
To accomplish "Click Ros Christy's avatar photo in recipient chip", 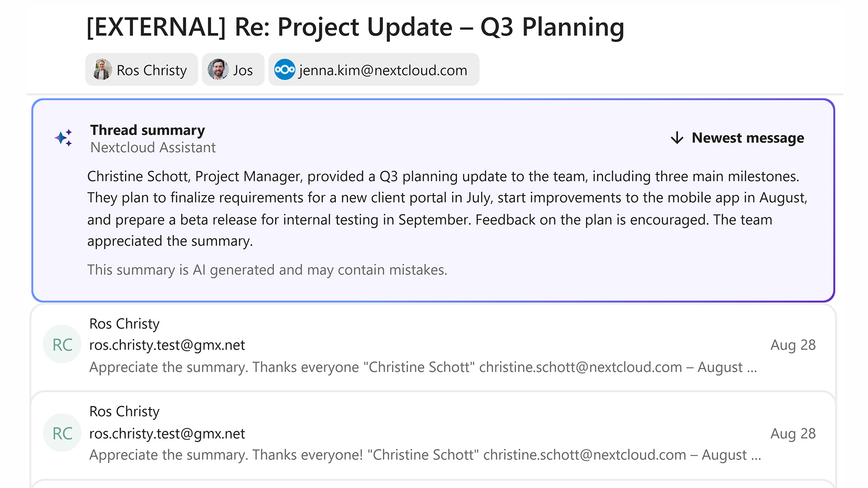I will [x=102, y=70].
